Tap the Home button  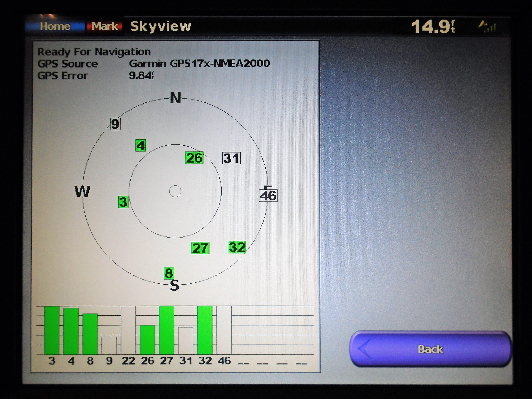[x=55, y=26]
